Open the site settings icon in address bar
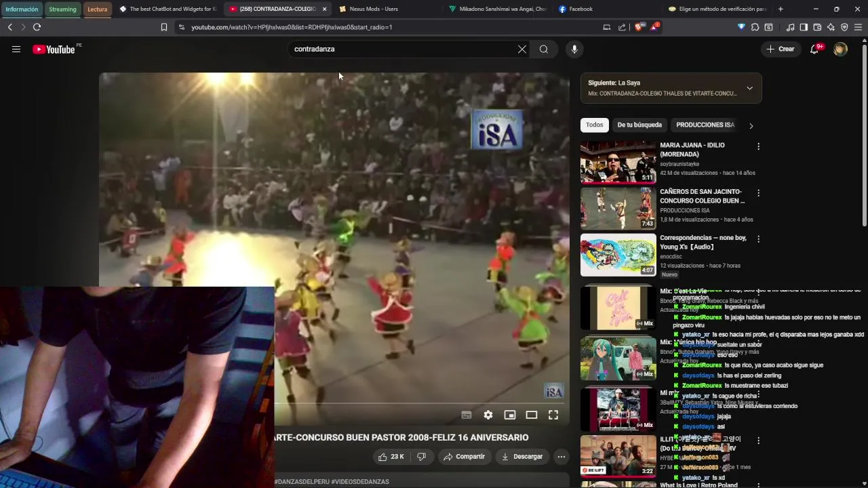This screenshot has width=868, height=488. coord(181,27)
